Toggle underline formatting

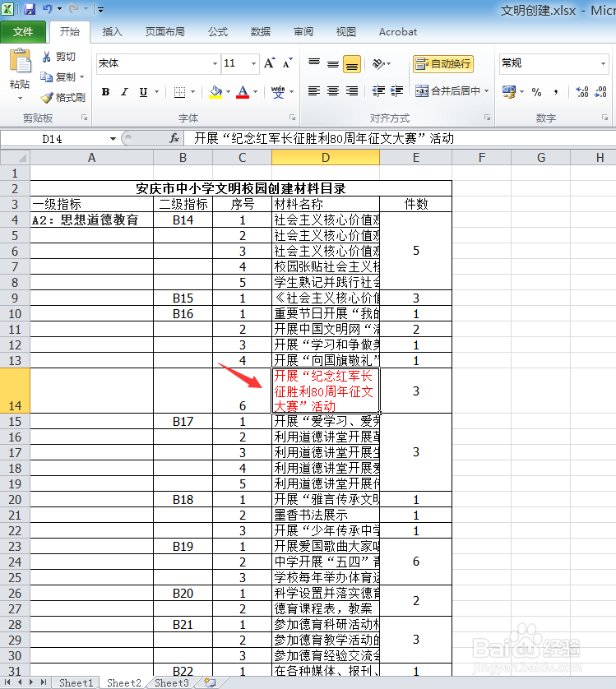(x=143, y=92)
